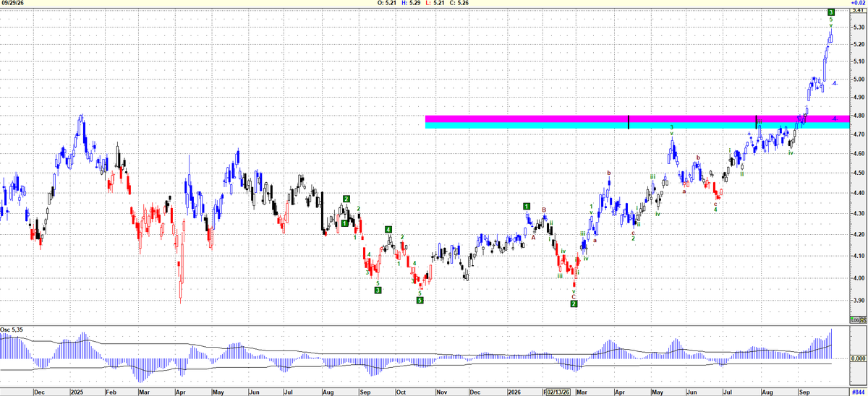Click black vertical marker on band near April 2026

[629, 122]
